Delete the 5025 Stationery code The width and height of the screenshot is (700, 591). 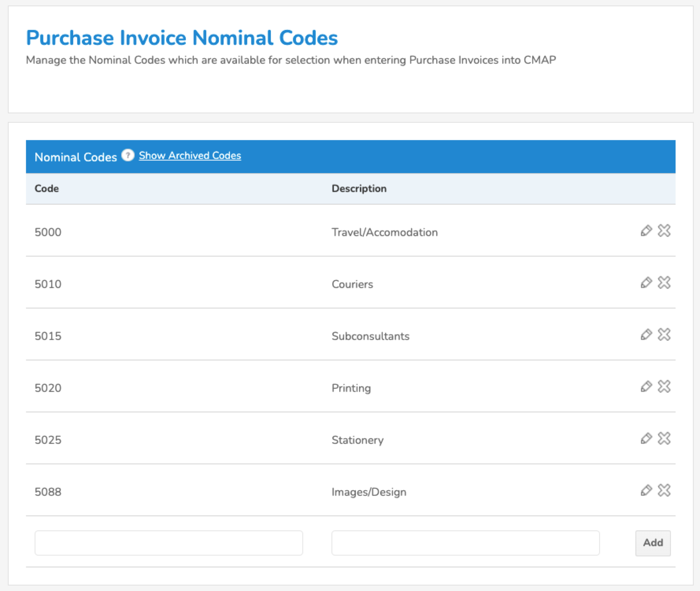[664, 439]
